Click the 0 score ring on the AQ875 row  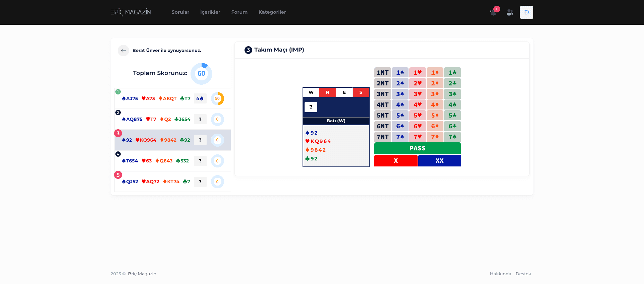[217, 119]
